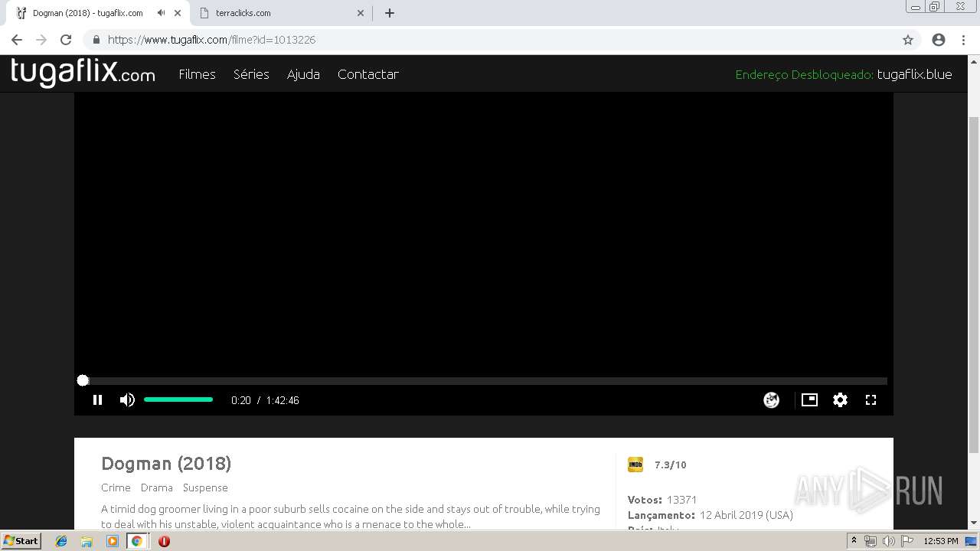980x551 pixels.
Task: Enter fullscreen video mode
Action: 871,399
